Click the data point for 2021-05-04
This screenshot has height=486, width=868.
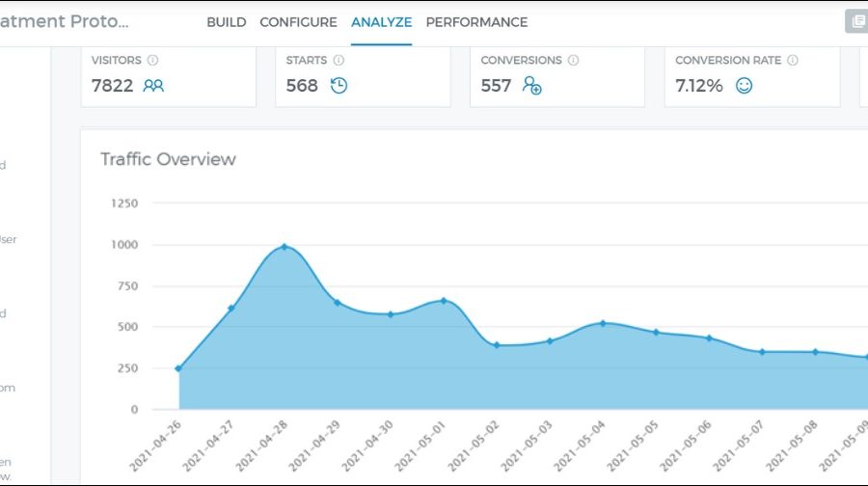coord(603,323)
